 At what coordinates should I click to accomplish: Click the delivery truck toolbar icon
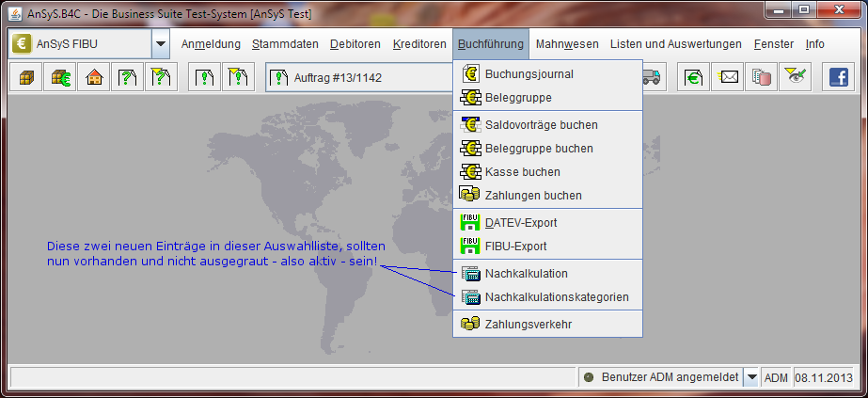pos(653,77)
